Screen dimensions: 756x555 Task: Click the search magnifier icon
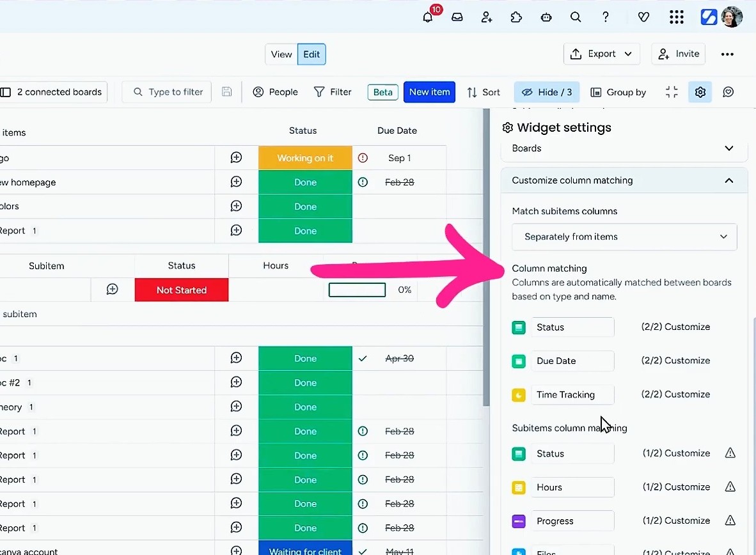(x=576, y=17)
